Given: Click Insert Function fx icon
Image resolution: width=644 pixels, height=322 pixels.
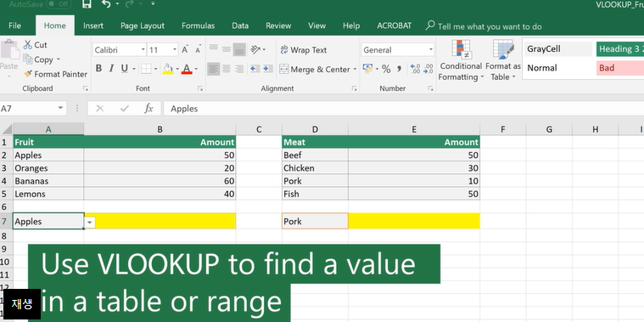Looking at the screenshot, I should 148,109.
